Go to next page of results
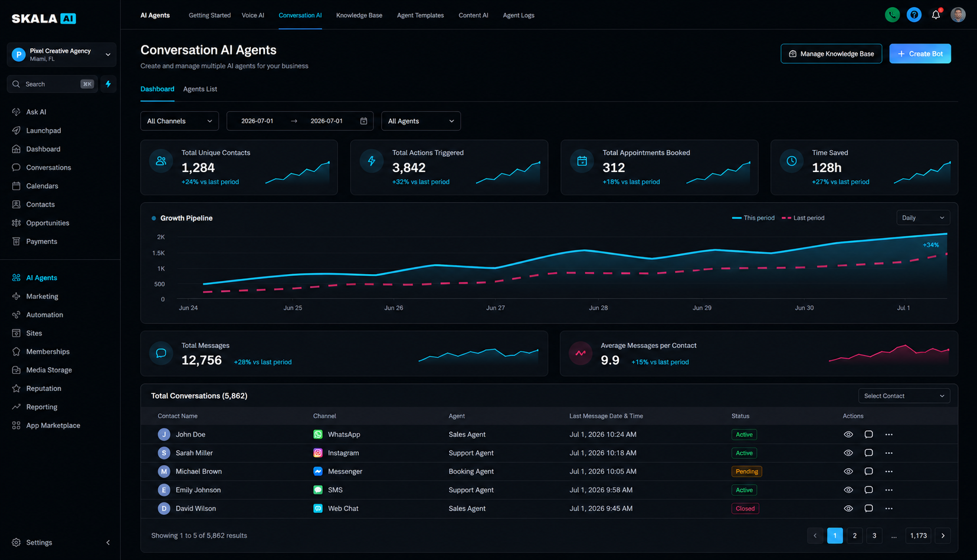Image resolution: width=977 pixels, height=560 pixels. 943,536
